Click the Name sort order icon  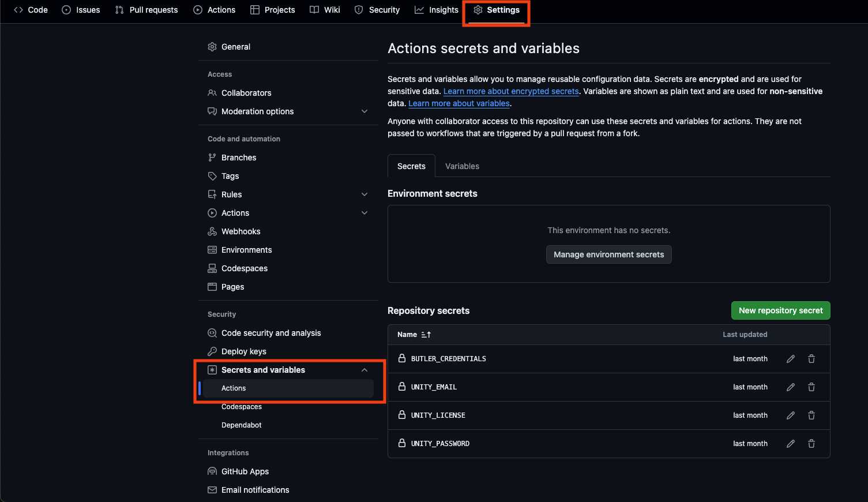coord(426,335)
